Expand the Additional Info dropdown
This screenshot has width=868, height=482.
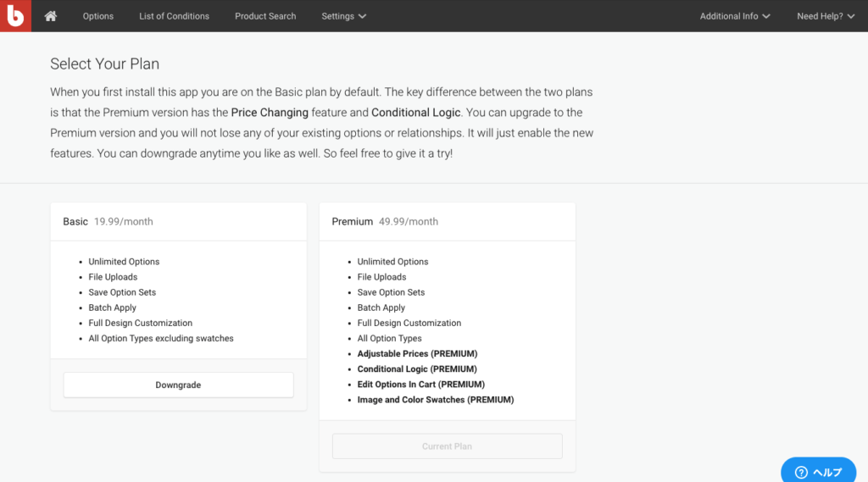tap(734, 16)
